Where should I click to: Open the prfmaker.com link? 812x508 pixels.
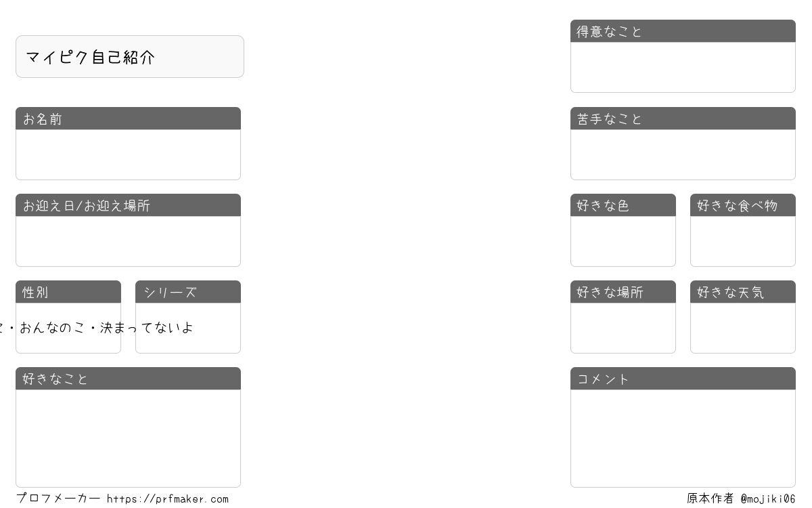(x=168, y=499)
